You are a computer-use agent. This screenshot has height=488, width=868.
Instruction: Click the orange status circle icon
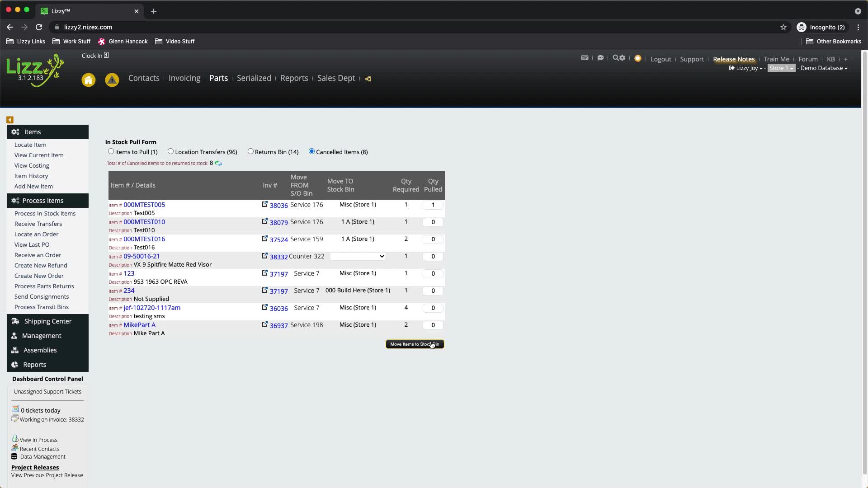tap(637, 58)
